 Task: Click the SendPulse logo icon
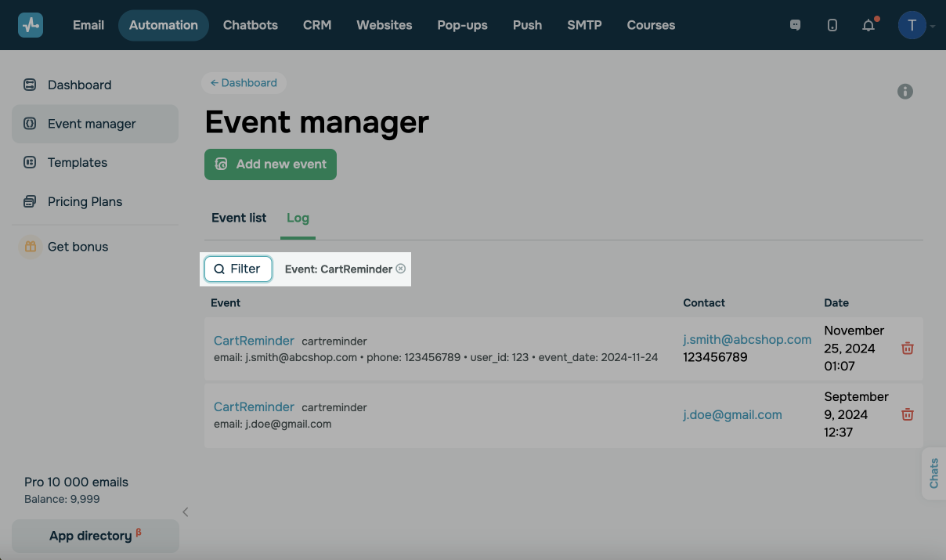click(31, 25)
